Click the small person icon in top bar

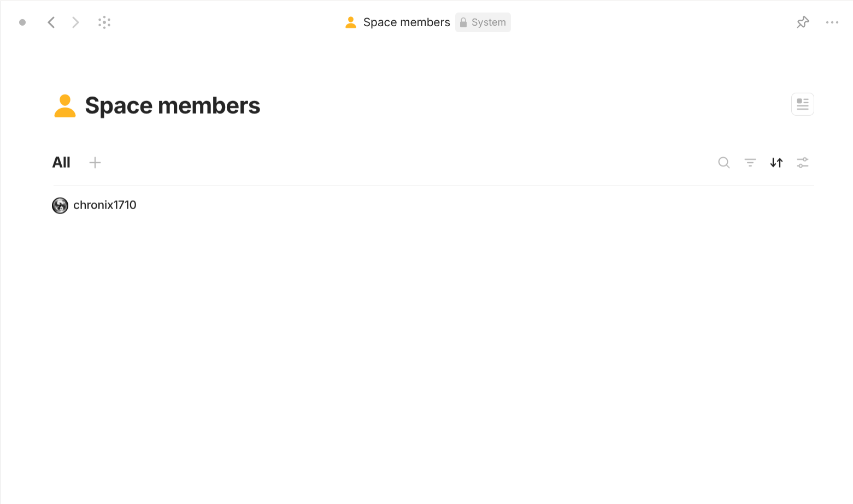pos(351,22)
